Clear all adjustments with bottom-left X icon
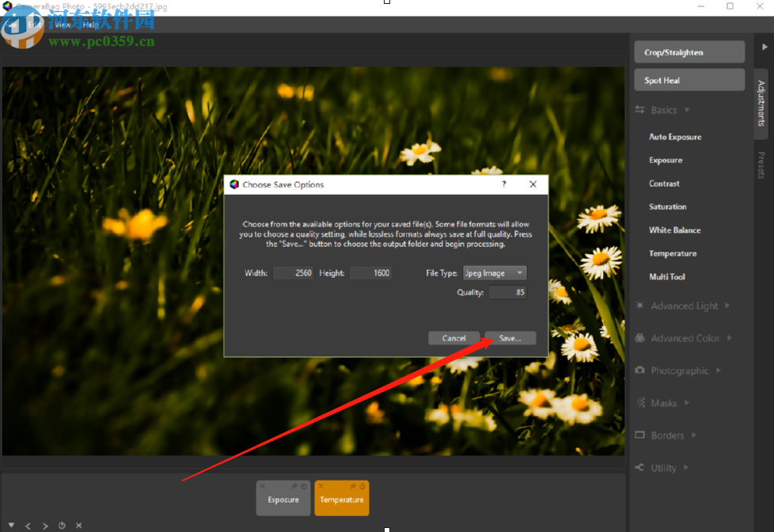The height and width of the screenshot is (532, 774). coord(78,526)
